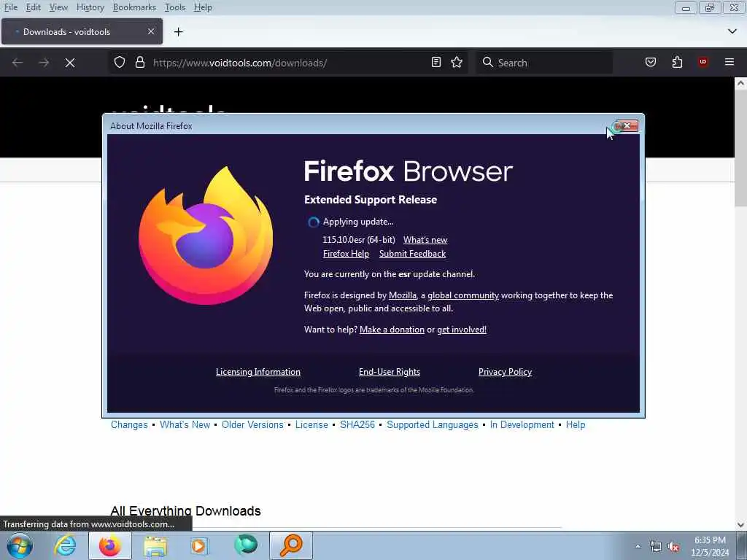Open the global community link
Image resolution: width=747 pixels, height=560 pixels.
click(463, 295)
